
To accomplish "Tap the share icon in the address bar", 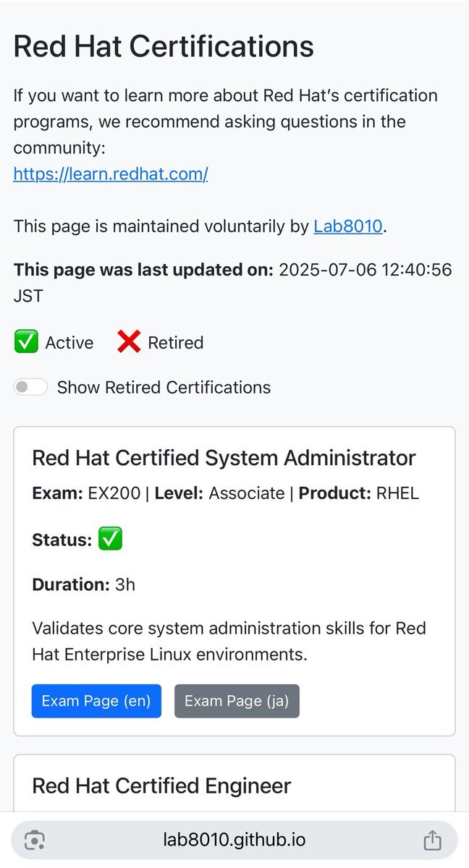I will pyautogui.click(x=432, y=840).
